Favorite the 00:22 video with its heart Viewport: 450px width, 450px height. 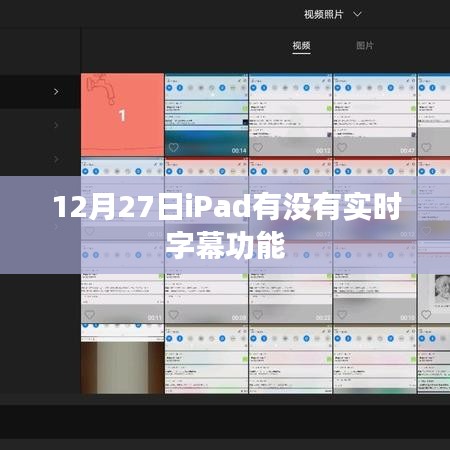click(x=258, y=315)
